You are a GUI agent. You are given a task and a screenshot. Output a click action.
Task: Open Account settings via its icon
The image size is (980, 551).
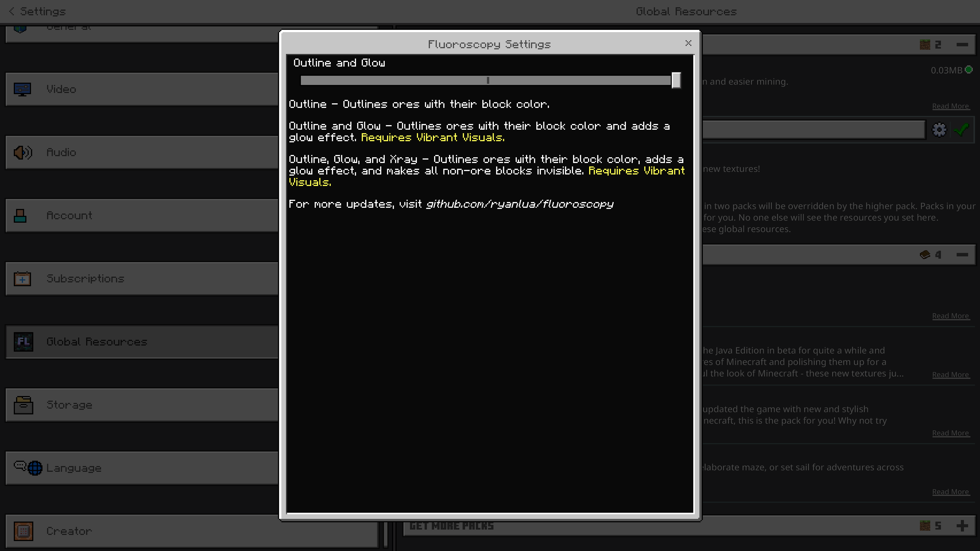point(20,215)
